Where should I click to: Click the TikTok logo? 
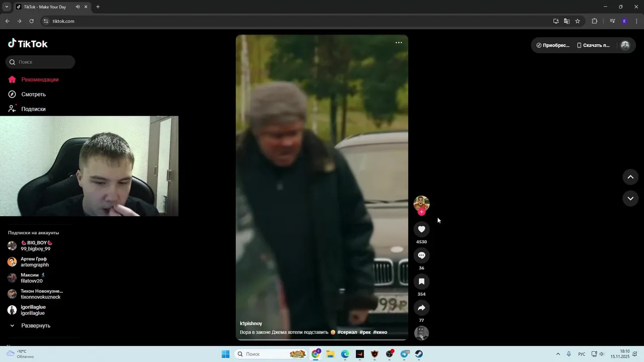tap(28, 44)
